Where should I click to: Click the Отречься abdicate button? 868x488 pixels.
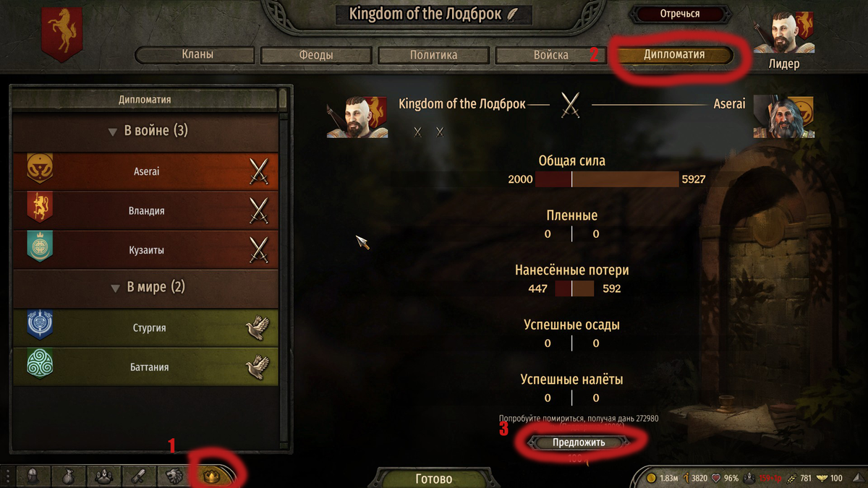680,14
